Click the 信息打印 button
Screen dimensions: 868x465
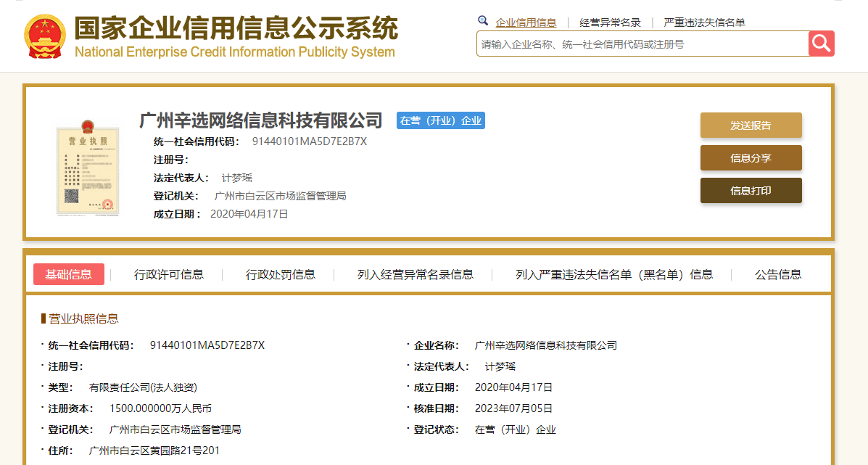(751, 191)
